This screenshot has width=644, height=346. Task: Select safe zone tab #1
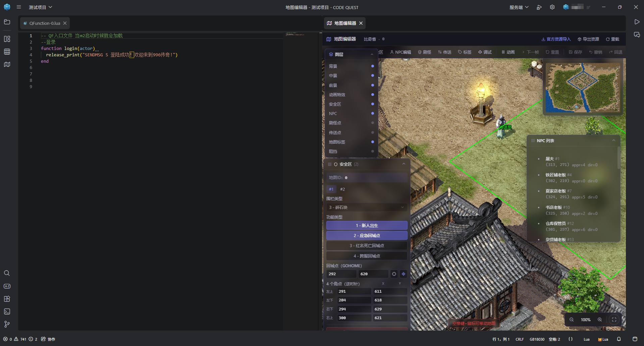(331, 189)
